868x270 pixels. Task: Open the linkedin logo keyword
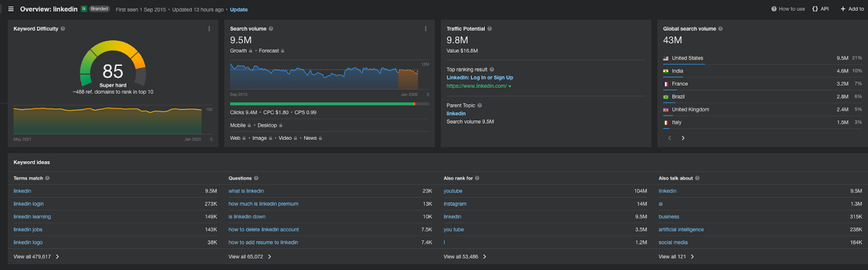click(28, 243)
